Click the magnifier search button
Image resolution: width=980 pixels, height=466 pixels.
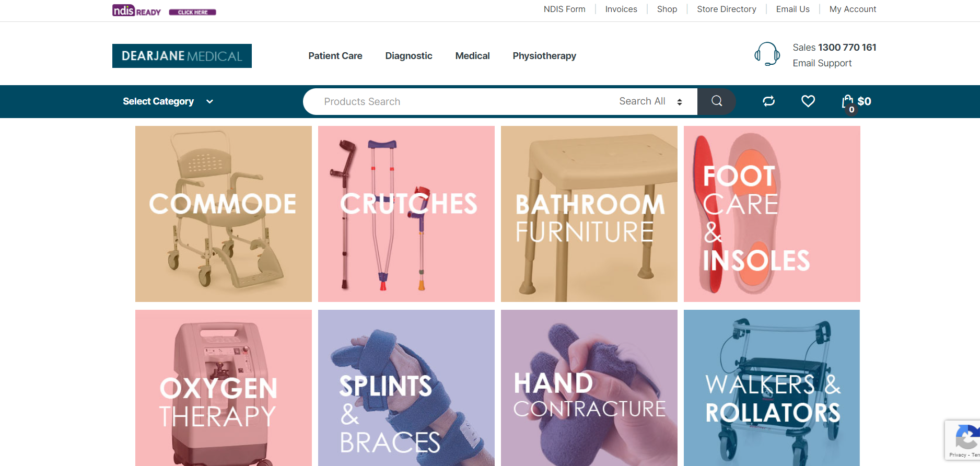point(716,101)
